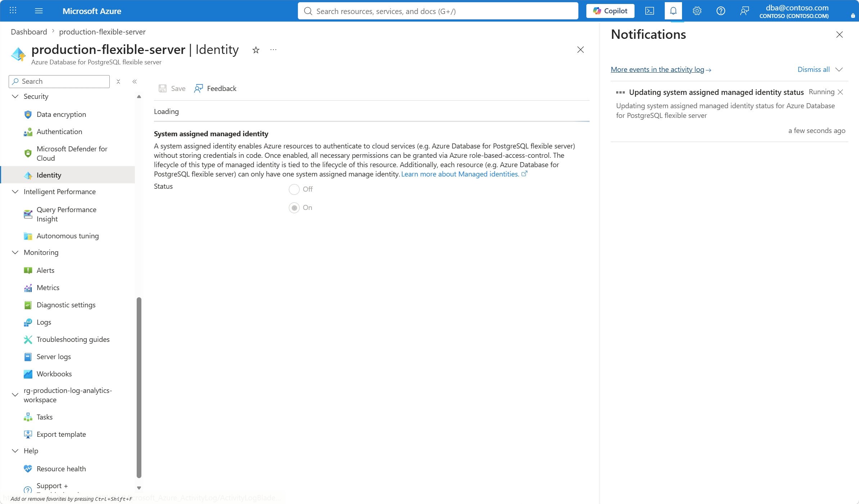The width and height of the screenshot is (859, 504).
Task: Click the Query Performance Insight icon
Action: pyautogui.click(x=28, y=214)
